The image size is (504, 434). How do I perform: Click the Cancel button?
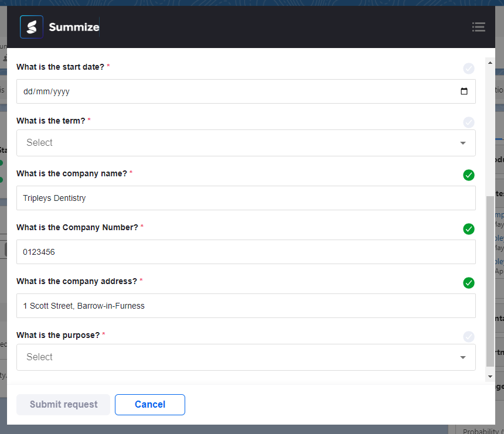149,404
